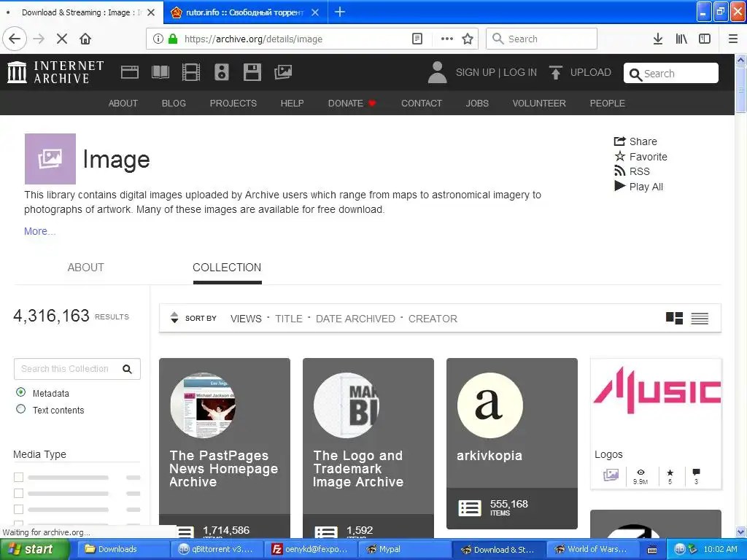The image size is (747, 560).
Task: Open new browser tab with plus
Action: [x=340, y=12]
